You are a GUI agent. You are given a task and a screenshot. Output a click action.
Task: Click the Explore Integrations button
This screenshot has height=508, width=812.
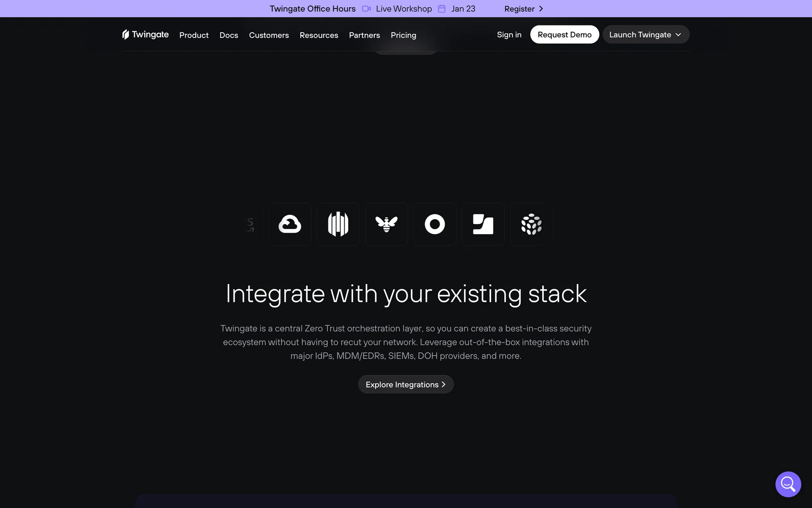406,384
